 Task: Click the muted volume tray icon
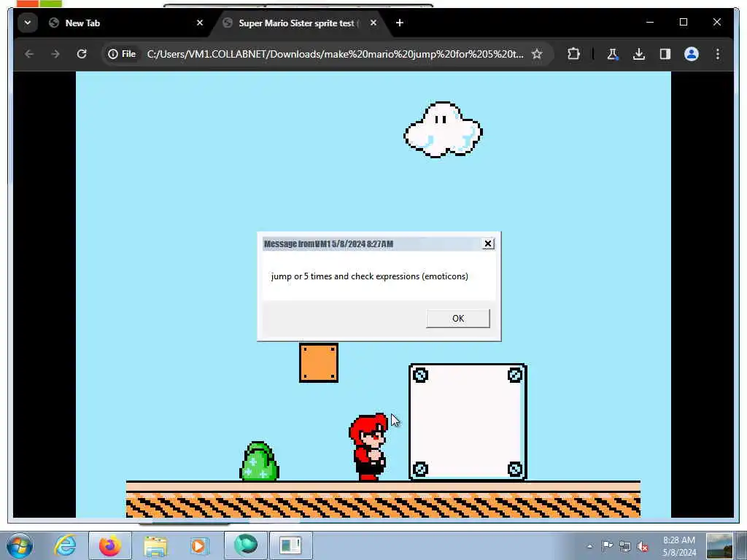click(643, 546)
